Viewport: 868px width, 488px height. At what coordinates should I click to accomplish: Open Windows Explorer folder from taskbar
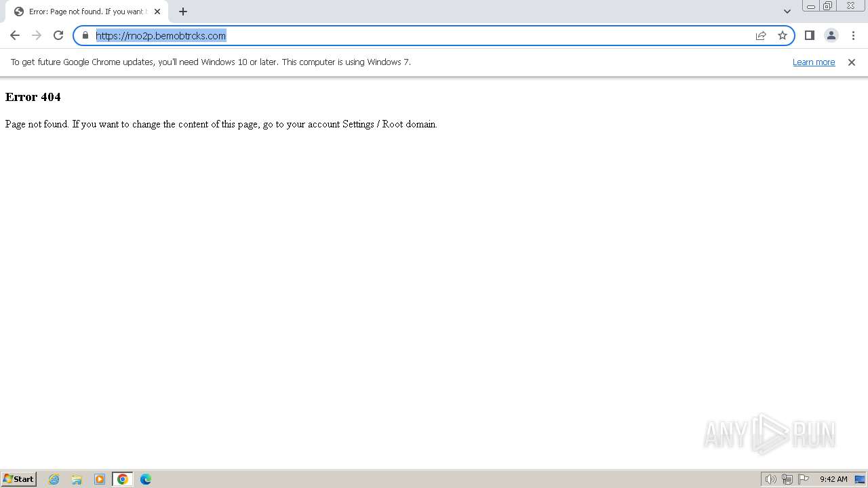[x=77, y=479]
